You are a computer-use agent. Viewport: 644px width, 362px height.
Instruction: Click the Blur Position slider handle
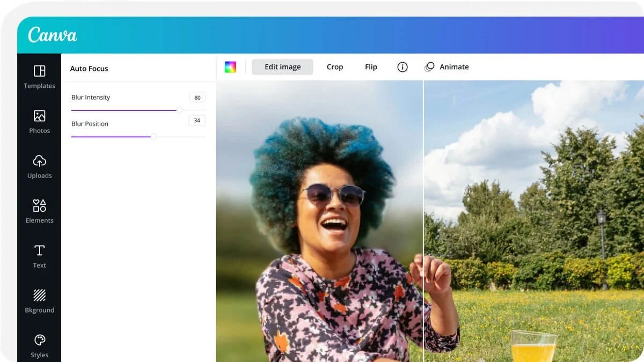pyautogui.click(x=153, y=136)
